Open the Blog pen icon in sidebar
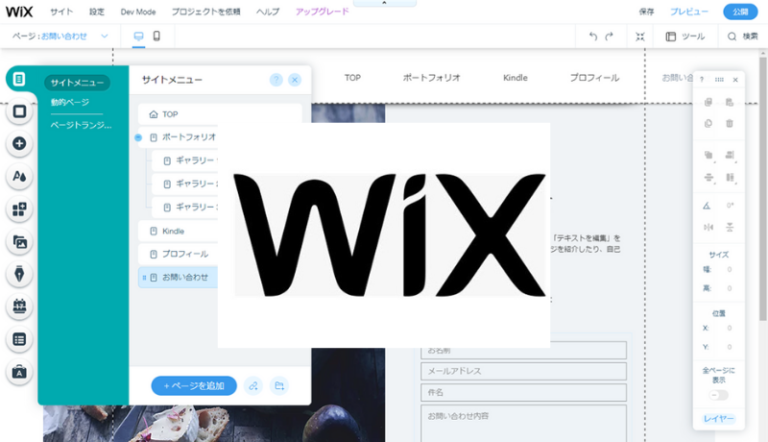 [19, 274]
